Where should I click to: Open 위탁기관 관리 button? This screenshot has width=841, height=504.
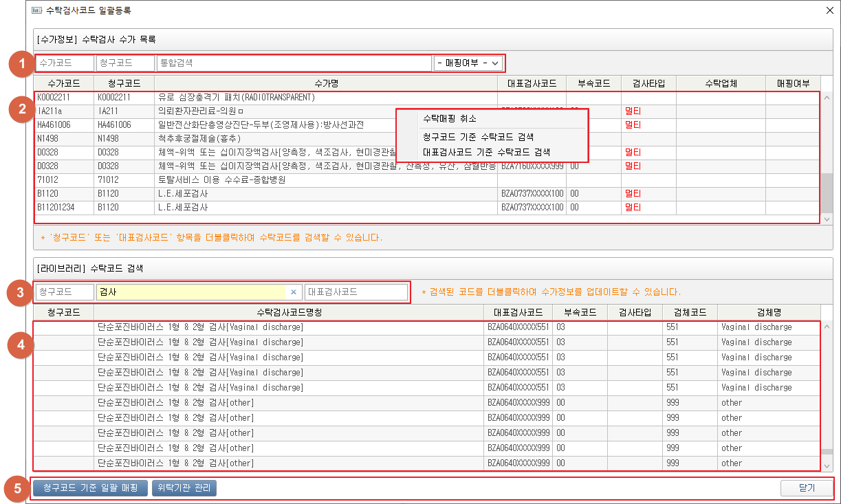click(184, 488)
